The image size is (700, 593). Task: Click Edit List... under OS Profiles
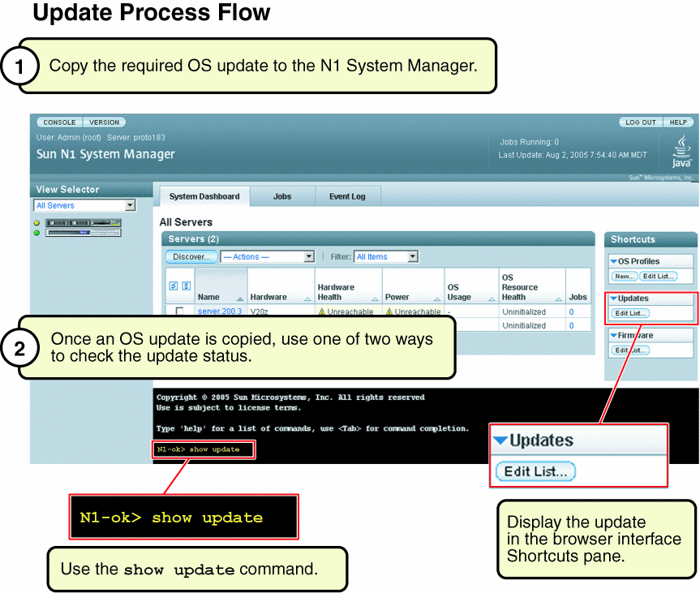658,277
